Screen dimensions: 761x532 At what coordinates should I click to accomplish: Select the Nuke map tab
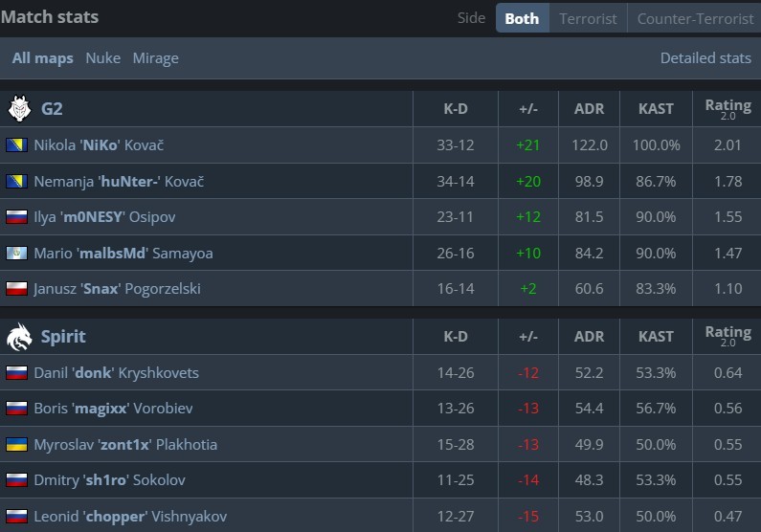tap(102, 58)
